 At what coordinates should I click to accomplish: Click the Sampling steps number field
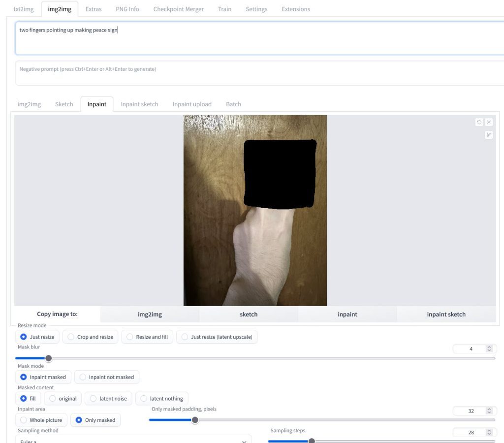point(470,432)
